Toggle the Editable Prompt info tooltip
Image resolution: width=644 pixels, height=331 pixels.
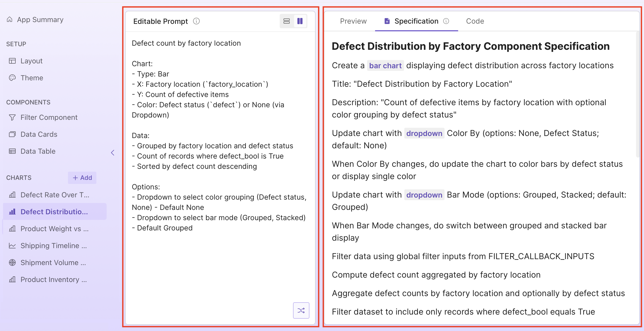[196, 21]
